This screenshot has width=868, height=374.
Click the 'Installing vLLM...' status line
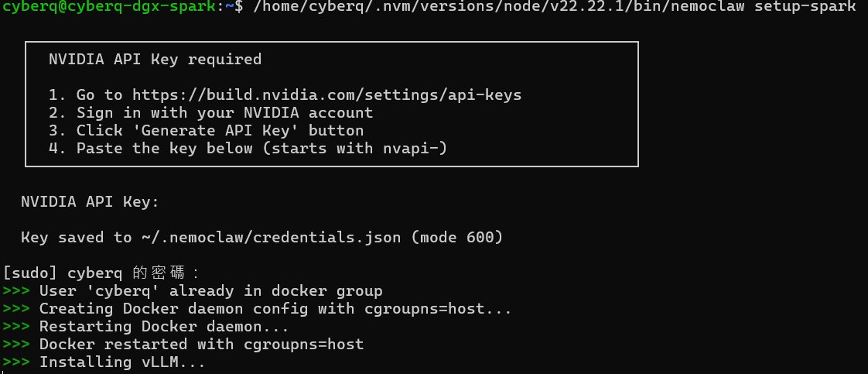click(121, 362)
